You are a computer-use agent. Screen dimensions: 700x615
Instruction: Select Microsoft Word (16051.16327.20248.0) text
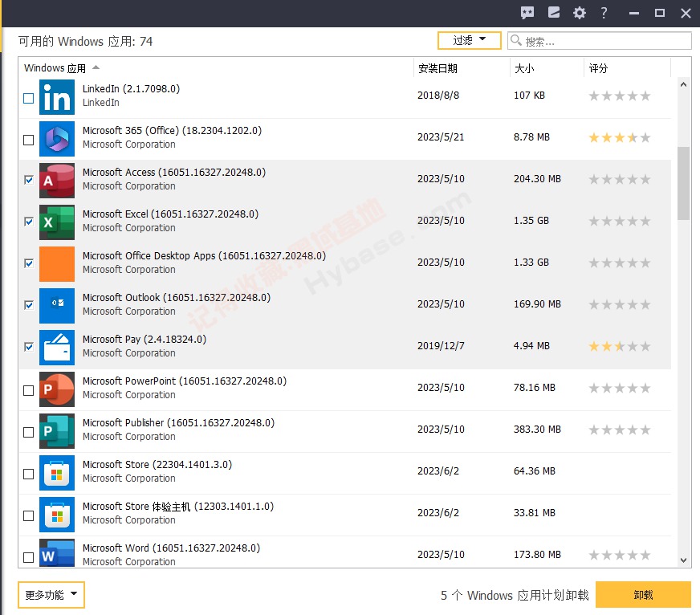172,548
